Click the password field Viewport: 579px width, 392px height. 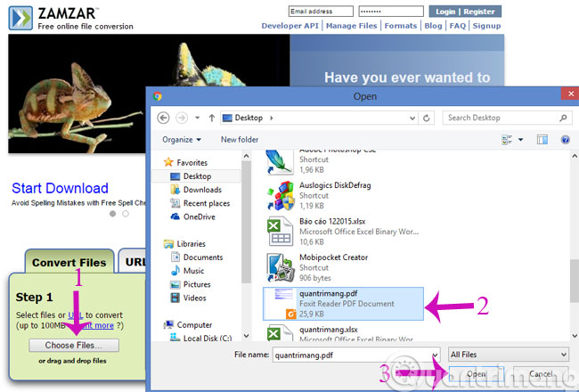(x=391, y=11)
